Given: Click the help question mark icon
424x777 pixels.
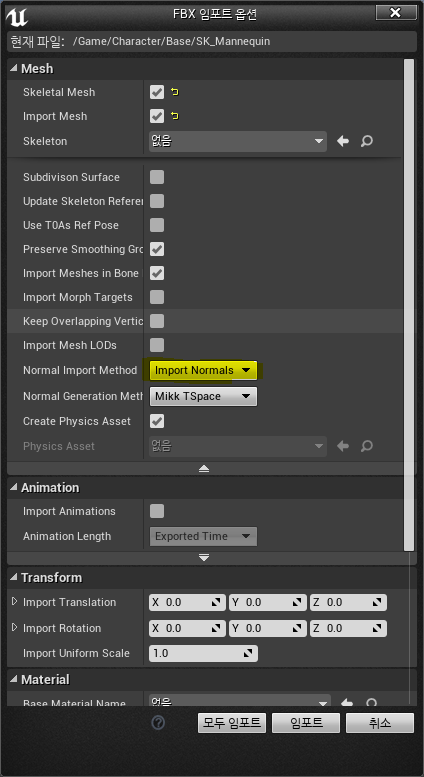Looking at the screenshot, I should point(158,723).
